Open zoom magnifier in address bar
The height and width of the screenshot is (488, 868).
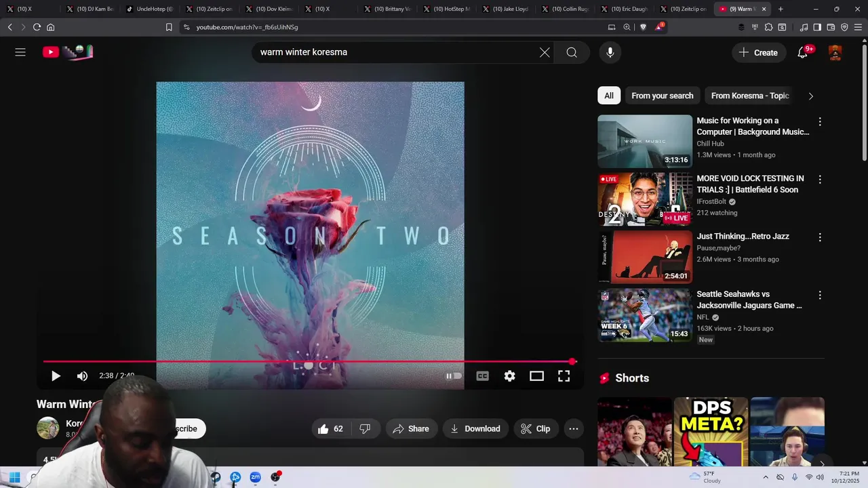coord(627,27)
